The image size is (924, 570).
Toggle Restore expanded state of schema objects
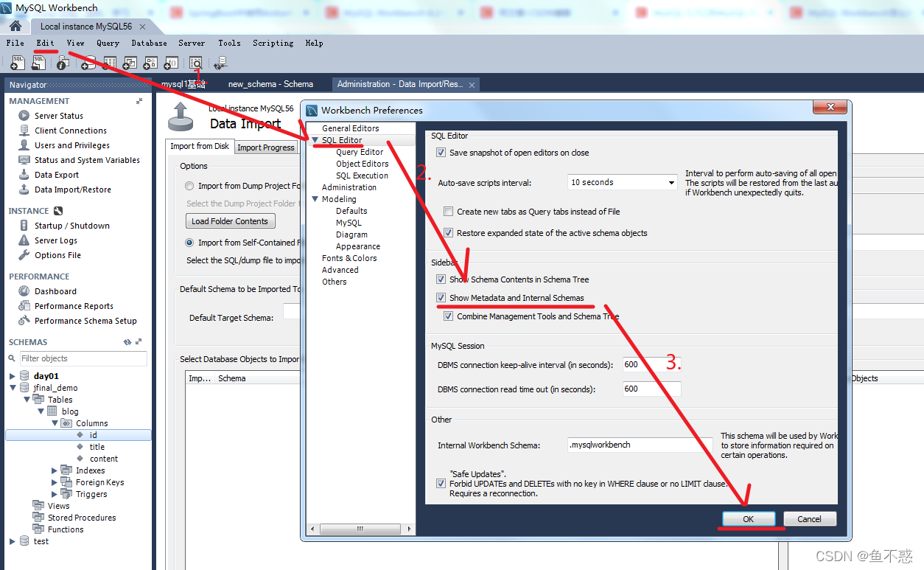click(448, 233)
